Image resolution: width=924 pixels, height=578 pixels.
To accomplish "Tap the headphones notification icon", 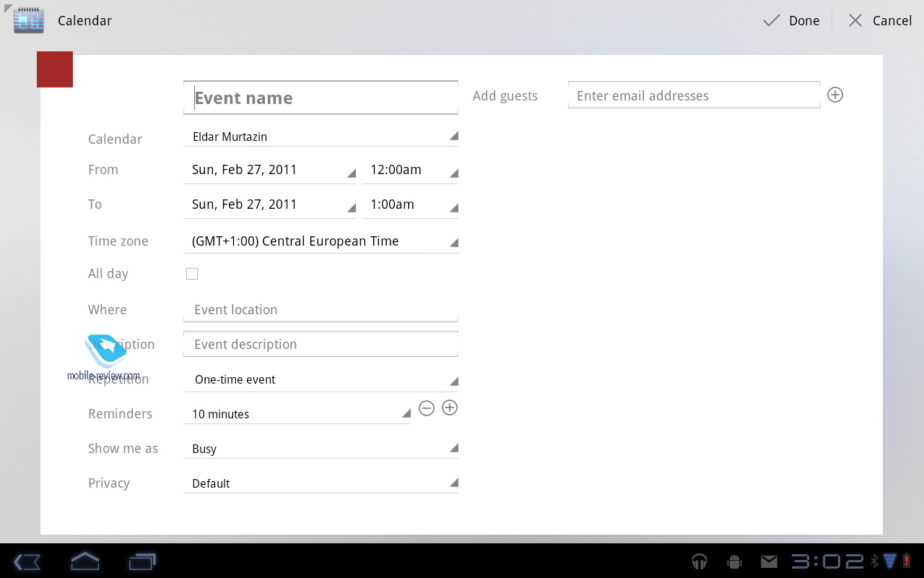I will 699,561.
